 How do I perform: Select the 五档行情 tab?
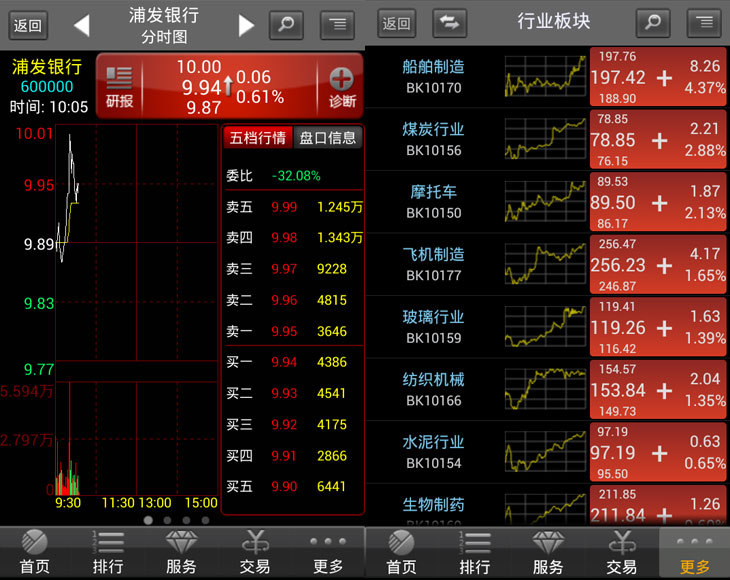tap(257, 138)
